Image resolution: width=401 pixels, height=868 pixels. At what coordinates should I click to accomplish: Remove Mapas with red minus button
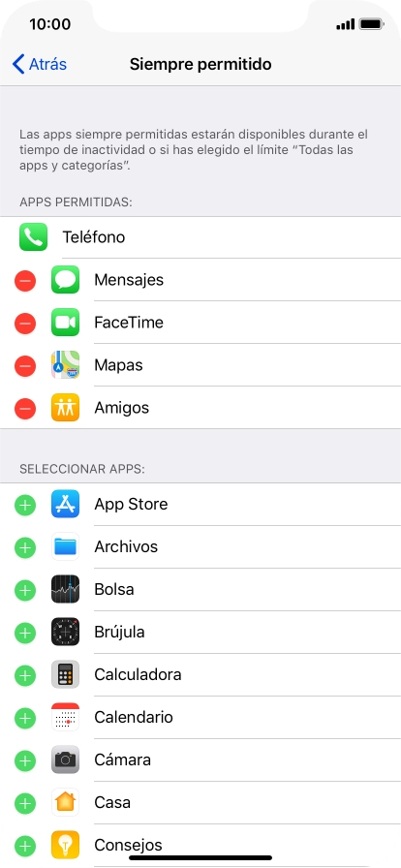(25, 365)
